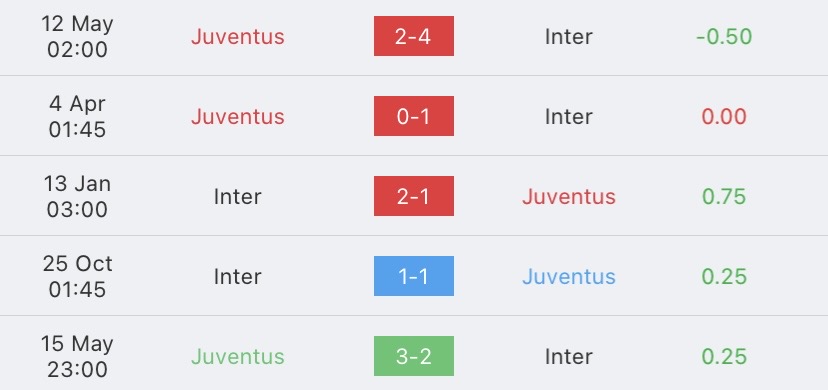Viewport: 828px width, 390px height.
Task: Select red Juventus away team 13 Jan
Action: pyautogui.click(x=569, y=197)
